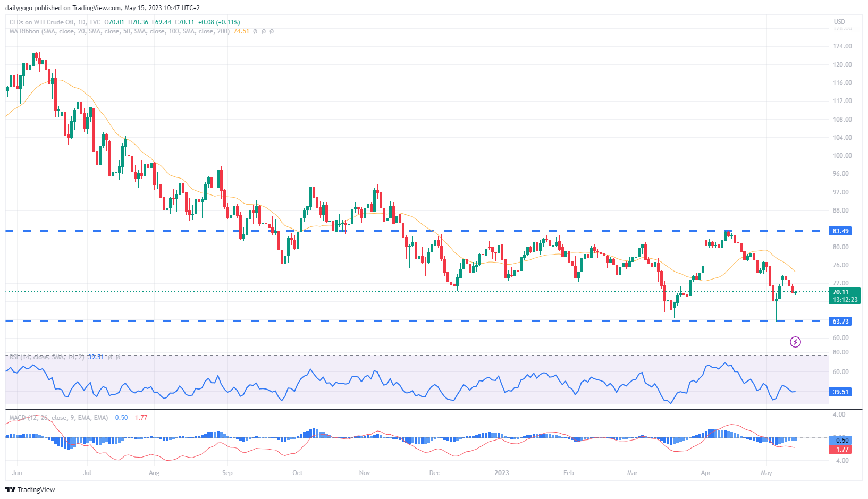Image resolution: width=868 pixels, height=499 pixels.
Task: Click the +0.08 (+0.11%) change value
Action: coord(219,22)
